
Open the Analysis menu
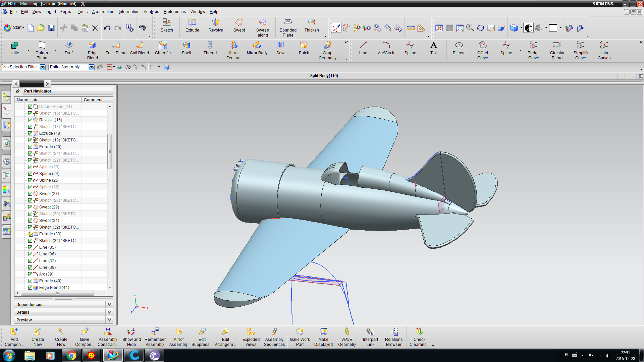click(x=151, y=12)
